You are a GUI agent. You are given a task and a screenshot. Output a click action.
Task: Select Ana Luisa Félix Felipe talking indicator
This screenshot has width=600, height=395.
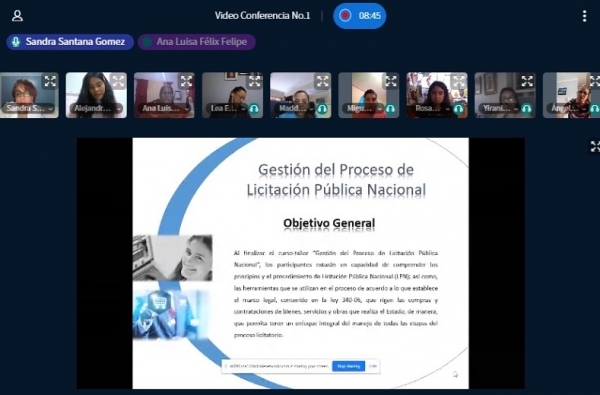(197, 42)
